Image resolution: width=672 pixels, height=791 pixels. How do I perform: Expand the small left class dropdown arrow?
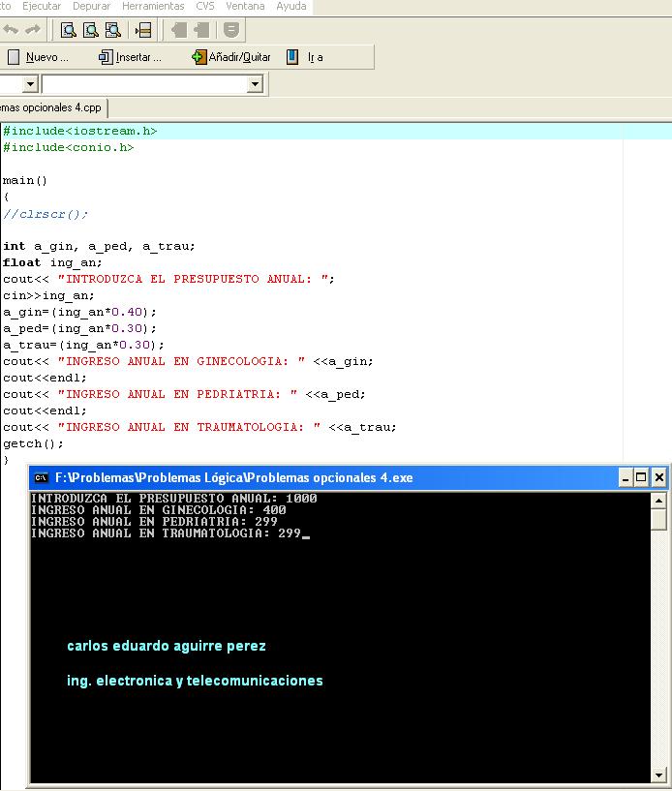[x=30, y=83]
